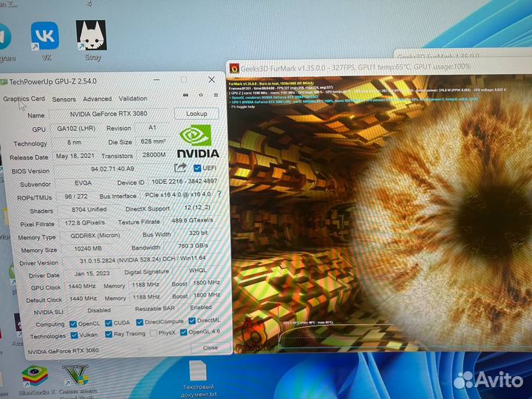Toggle the DirectML checkbox

click(192, 321)
